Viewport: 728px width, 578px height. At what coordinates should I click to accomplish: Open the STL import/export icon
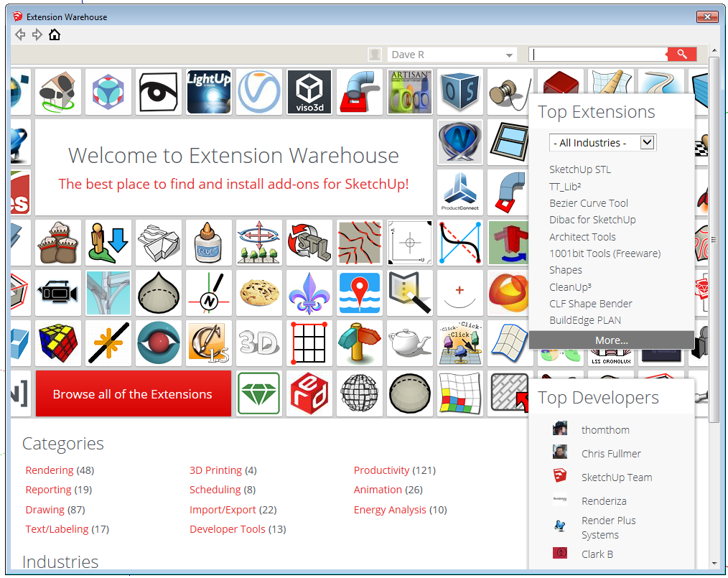click(x=309, y=243)
